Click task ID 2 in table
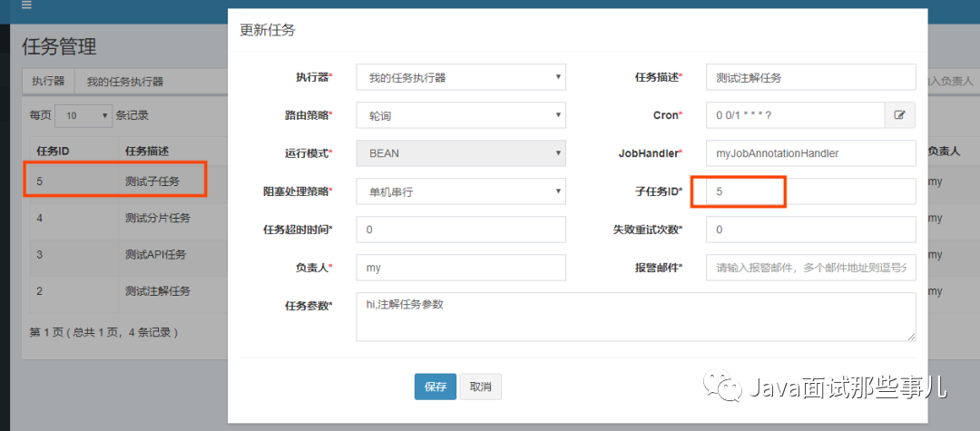Image resolution: width=980 pixels, height=431 pixels. (39, 290)
